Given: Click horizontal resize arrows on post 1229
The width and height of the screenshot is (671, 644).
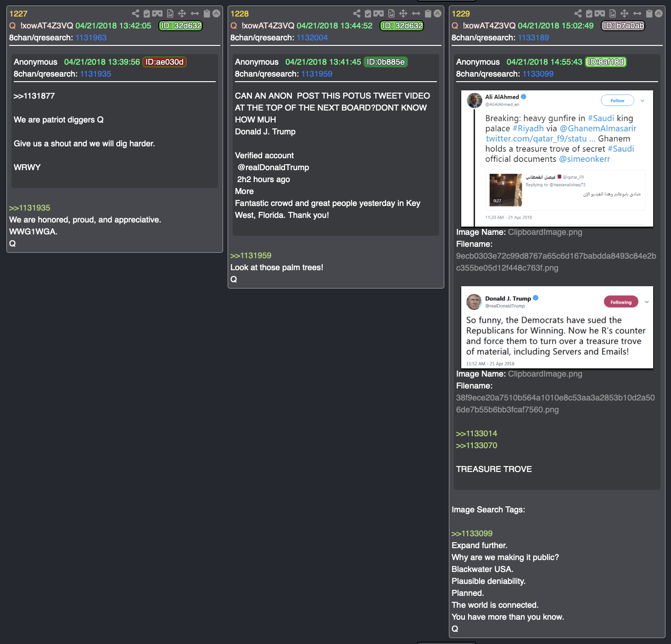Looking at the screenshot, I should pos(637,14).
